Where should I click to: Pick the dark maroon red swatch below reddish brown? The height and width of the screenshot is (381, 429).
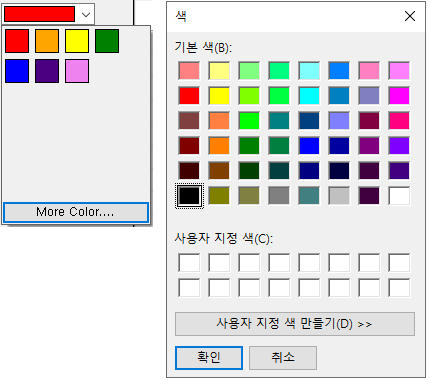click(189, 146)
